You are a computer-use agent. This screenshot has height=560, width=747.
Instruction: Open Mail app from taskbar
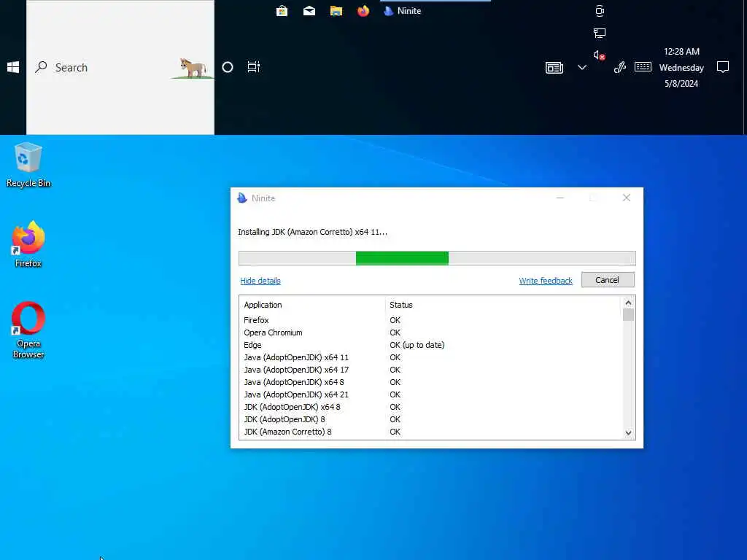(x=309, y=10)
